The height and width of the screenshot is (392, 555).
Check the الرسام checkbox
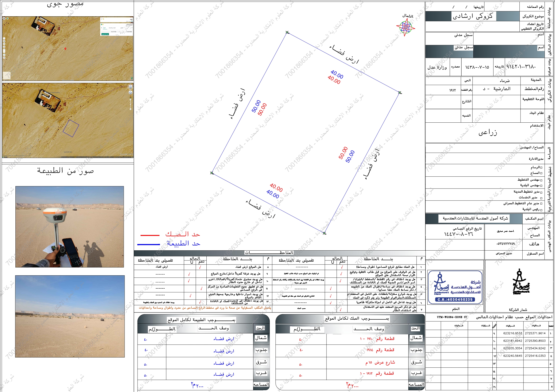pos(541,167)
